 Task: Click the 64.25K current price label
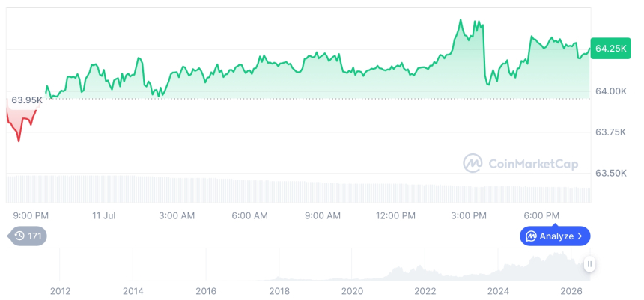tap(610, 49)
